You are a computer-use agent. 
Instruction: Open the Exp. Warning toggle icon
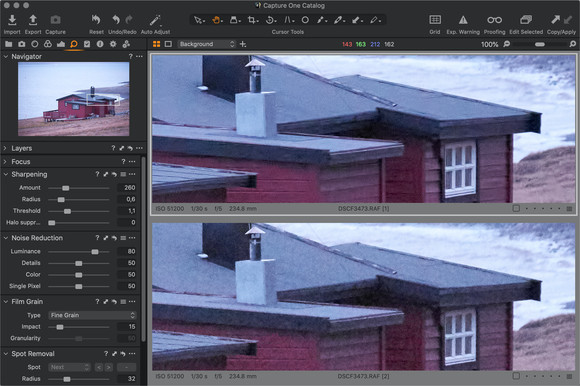click(x=463, y=20)
